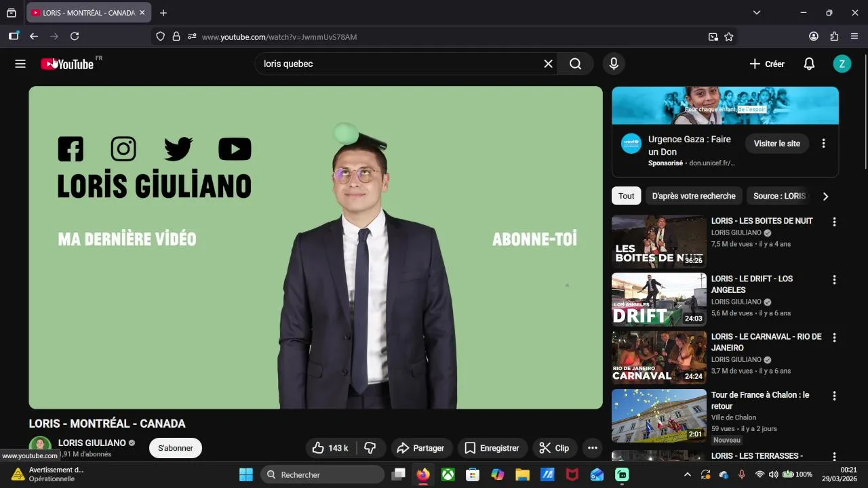This screenshot has height=488, width=868.
Task: Open the options menu for LES TERRASSES video
Action: click(835, 456)
